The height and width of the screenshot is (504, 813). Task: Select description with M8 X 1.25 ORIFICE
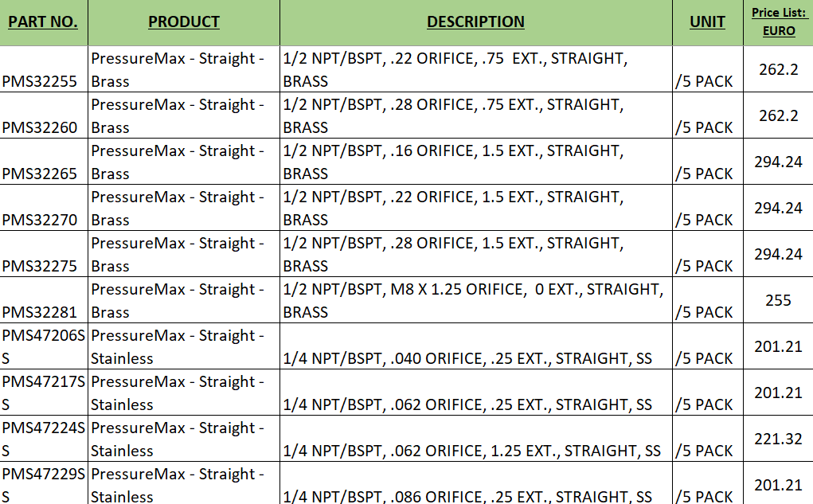(475, 300)
